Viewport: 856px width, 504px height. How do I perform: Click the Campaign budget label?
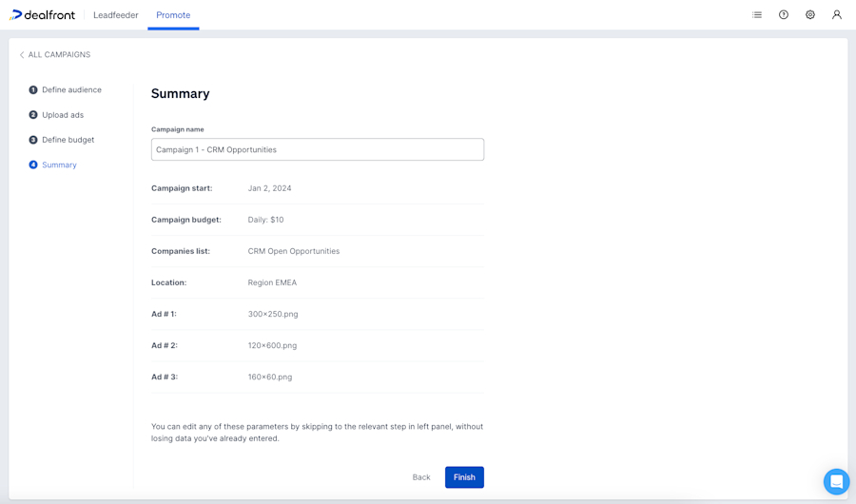click(186, 220)
